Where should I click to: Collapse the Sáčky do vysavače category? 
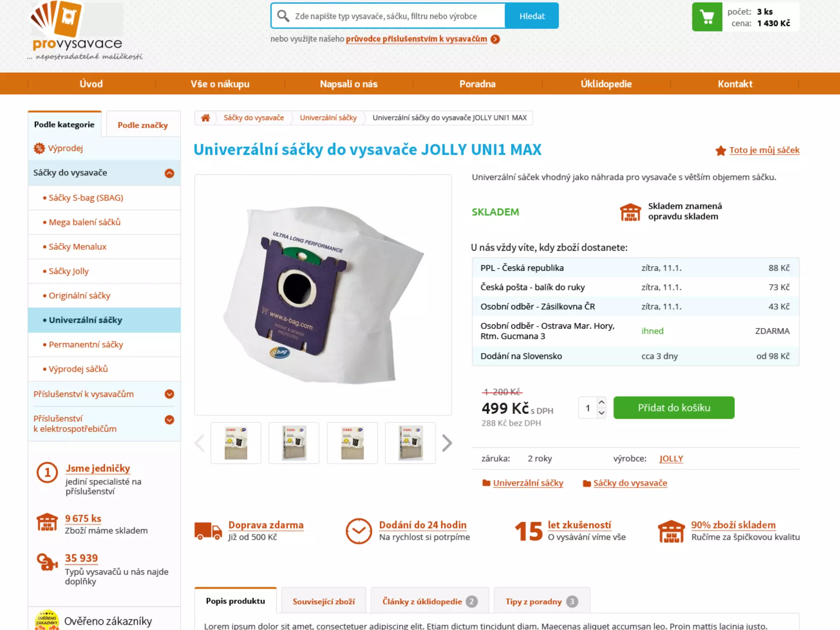click(169, 173)
